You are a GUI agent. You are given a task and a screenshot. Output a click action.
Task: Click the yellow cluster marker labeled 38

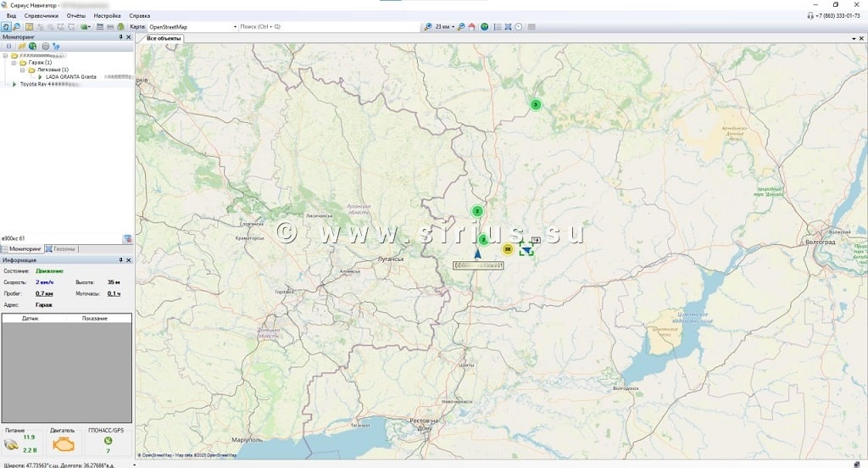tap(507, 249)
